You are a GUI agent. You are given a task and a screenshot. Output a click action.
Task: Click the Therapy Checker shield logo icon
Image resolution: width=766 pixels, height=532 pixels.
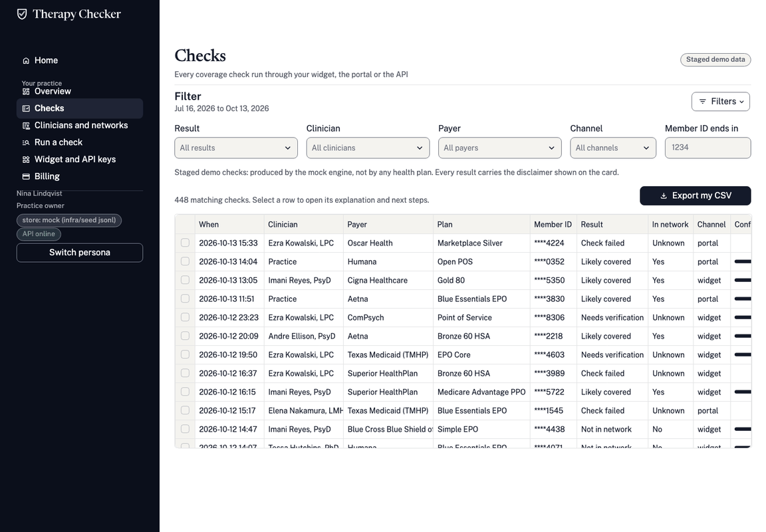click(22, 14)
